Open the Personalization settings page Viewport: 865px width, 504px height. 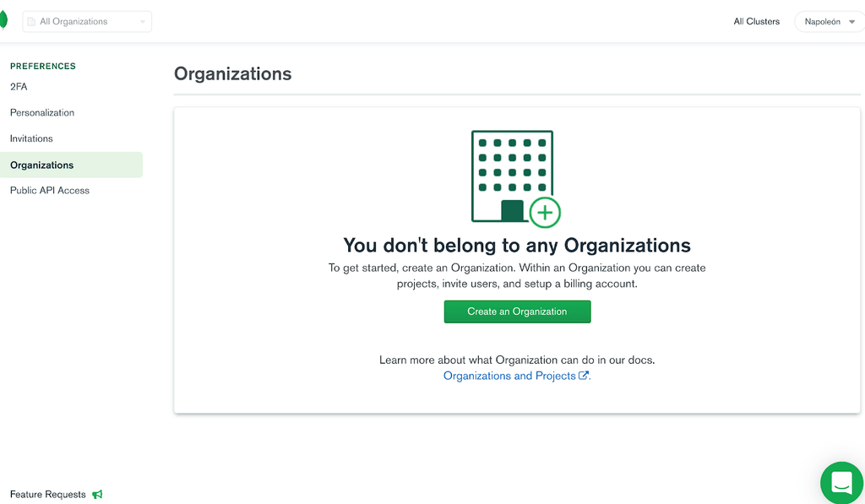41,112
